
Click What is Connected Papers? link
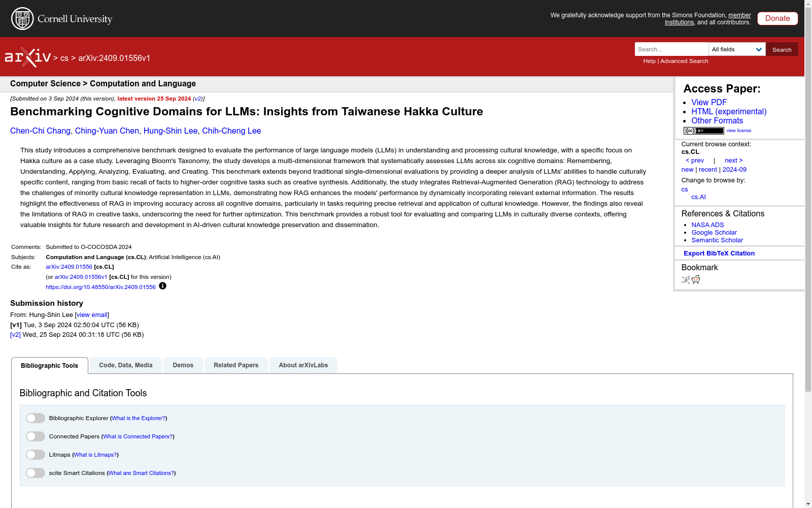(138, 436)
